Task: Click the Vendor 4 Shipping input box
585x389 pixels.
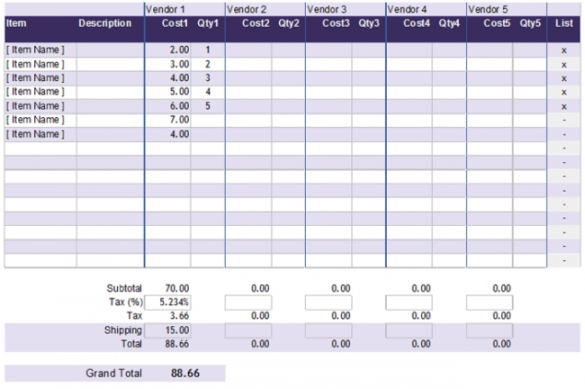Action: coord(409,331)
